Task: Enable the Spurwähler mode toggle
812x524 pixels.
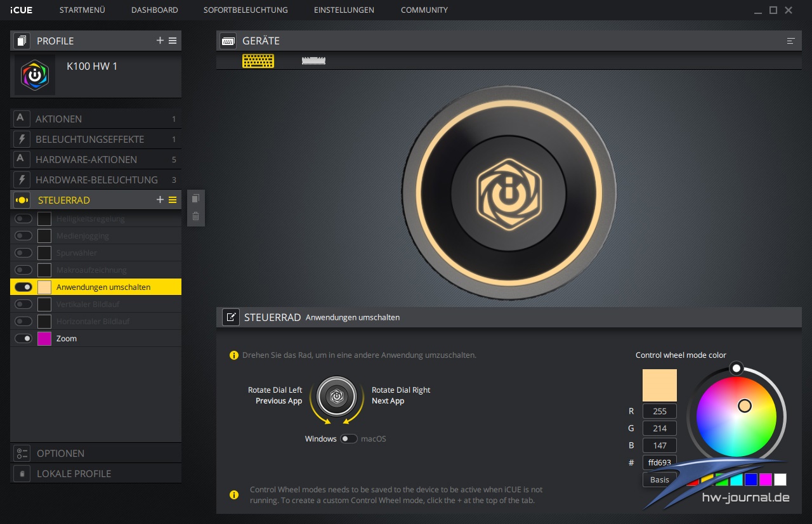Action: (x=23, y=253)
